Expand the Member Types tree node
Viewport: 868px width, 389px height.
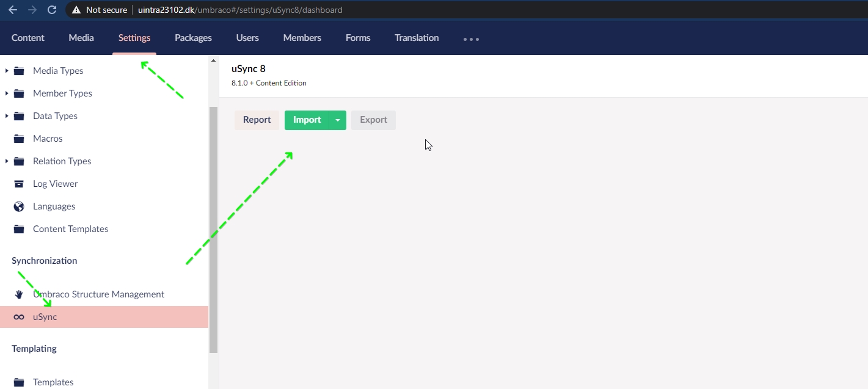[x=7, y=93]
